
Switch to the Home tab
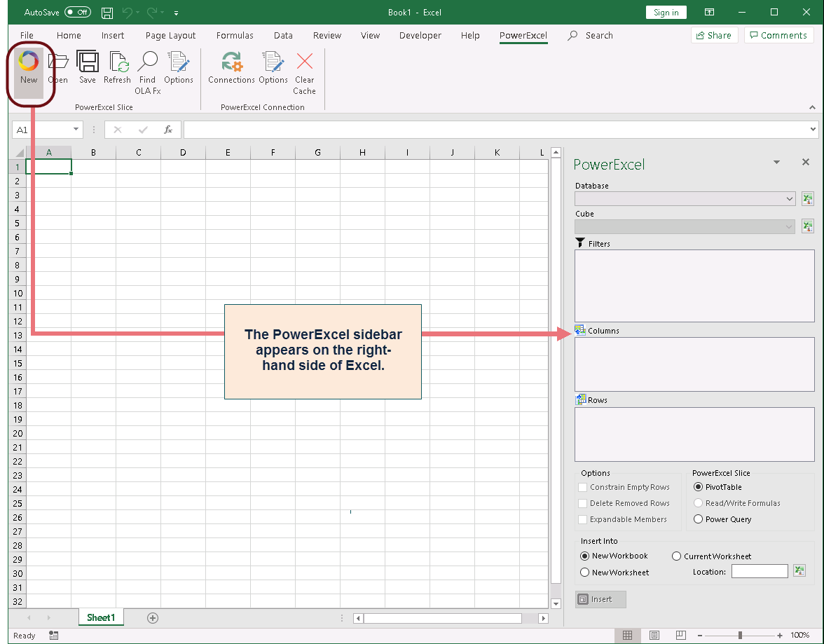(69, 35)
